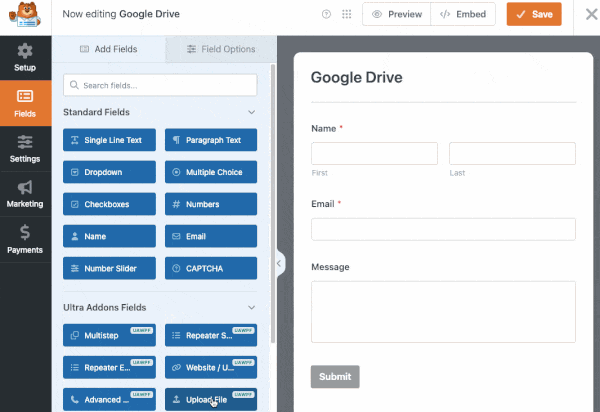Click the Preview button
Image resolution: width=600 pixels, height=412 pixels.
point(396,15)
